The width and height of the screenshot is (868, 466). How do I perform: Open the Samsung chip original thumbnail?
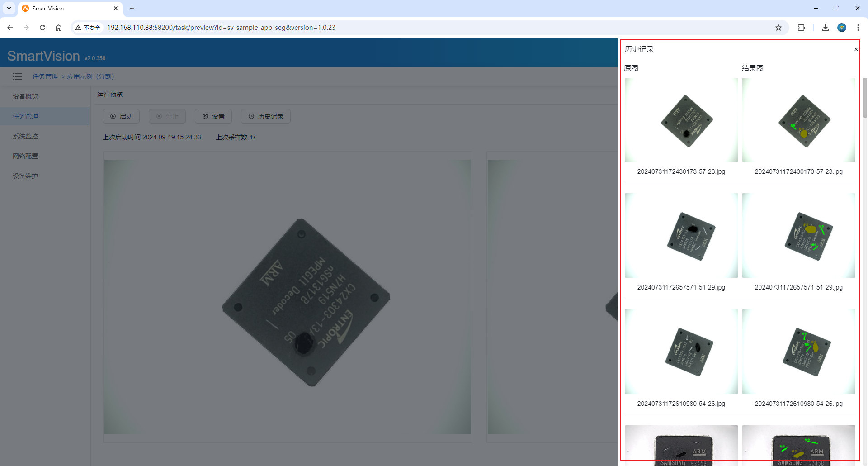coord(681,445)
